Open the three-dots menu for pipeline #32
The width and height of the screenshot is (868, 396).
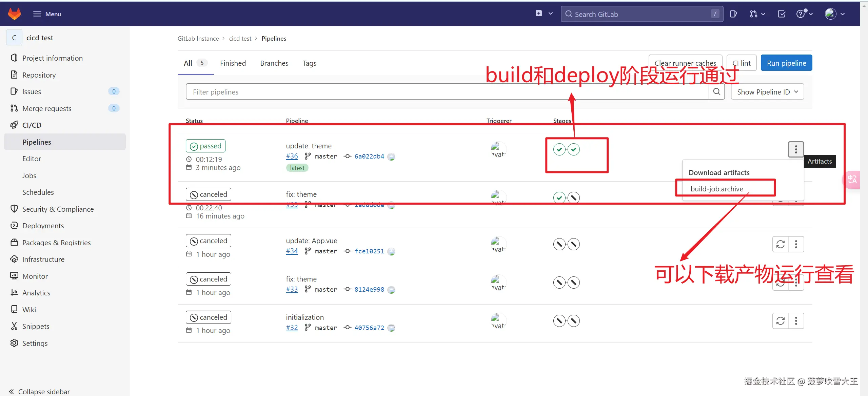(796, 321)
